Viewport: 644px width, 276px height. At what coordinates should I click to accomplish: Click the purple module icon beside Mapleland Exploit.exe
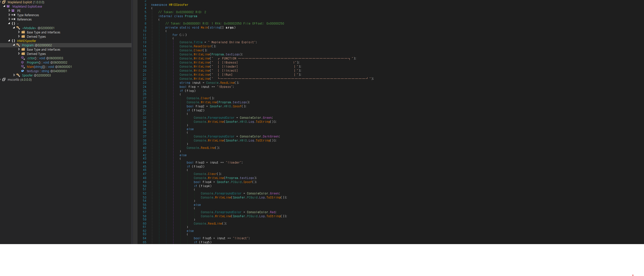(x=8, y=6)
